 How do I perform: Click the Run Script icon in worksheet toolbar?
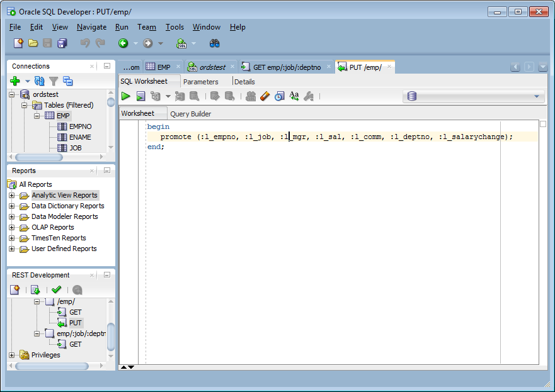pos(140,96)
